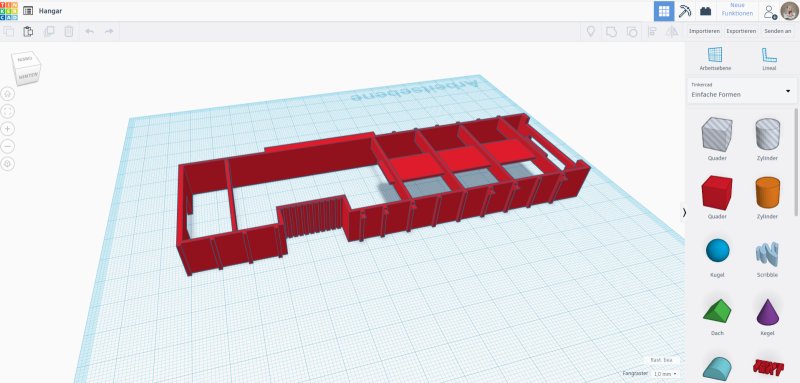
Task: Collapse the shapes panel chevron
Action: coord(684,213)
